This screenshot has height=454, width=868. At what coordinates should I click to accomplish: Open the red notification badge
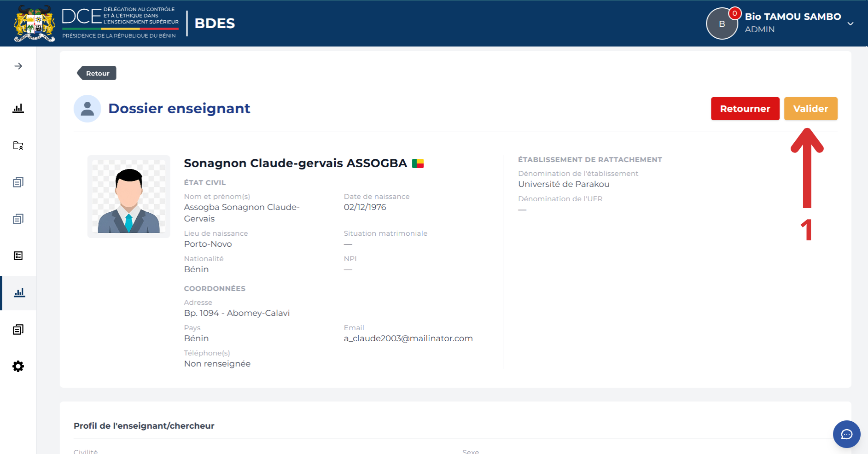(734, 13)
